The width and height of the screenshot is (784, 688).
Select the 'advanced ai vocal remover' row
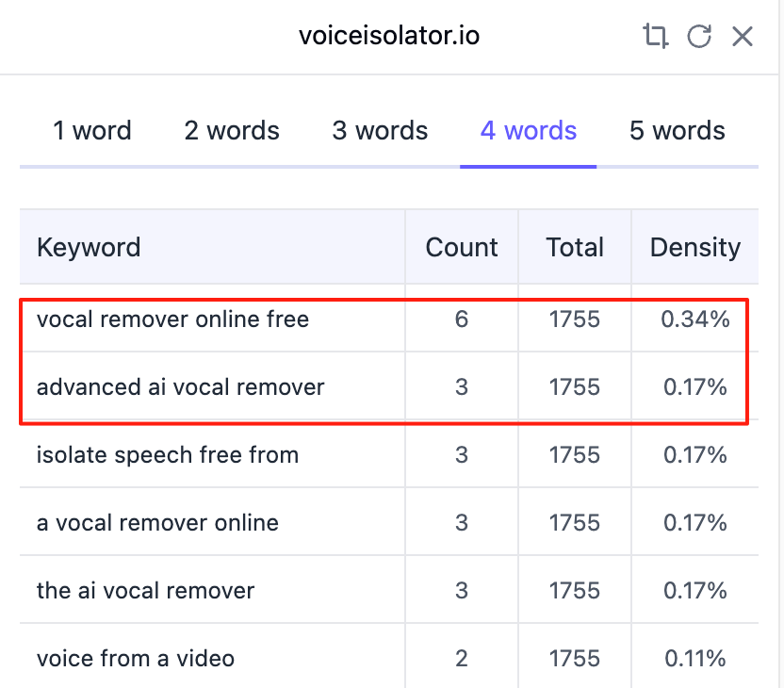point(180,387)
